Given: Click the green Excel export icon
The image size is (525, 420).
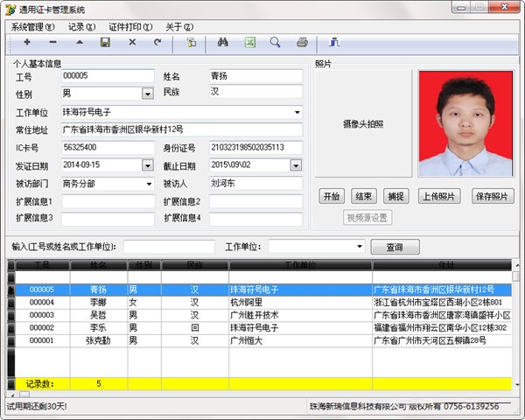Looking at the screenshot, I should tap(249, 42).
